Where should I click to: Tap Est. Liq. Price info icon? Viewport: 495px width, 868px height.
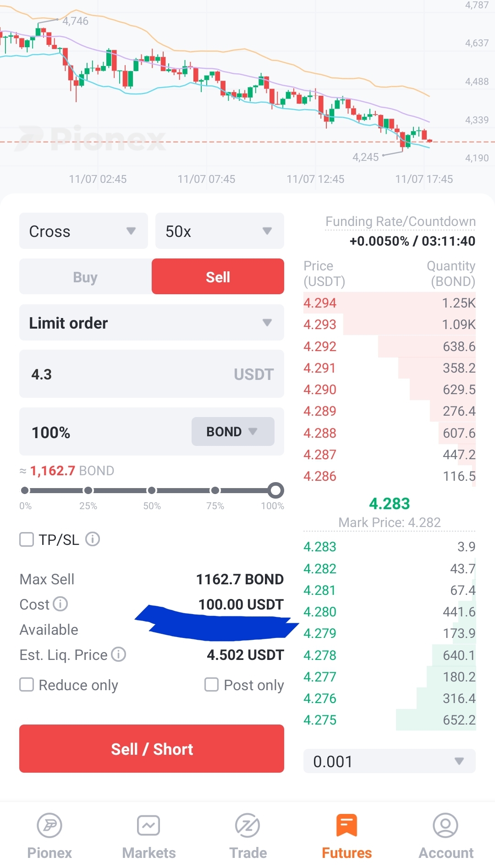click(119, 654)
